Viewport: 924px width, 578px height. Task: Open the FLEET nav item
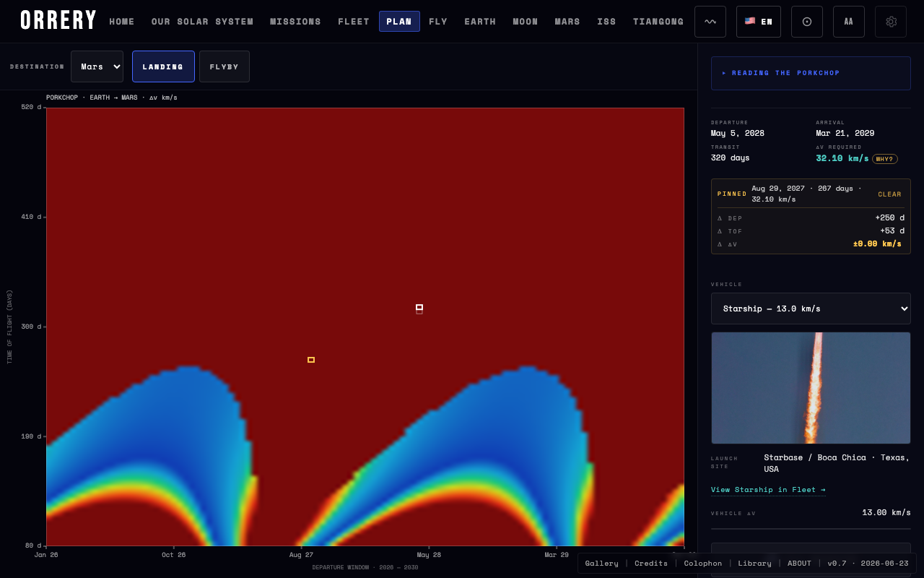354,22
